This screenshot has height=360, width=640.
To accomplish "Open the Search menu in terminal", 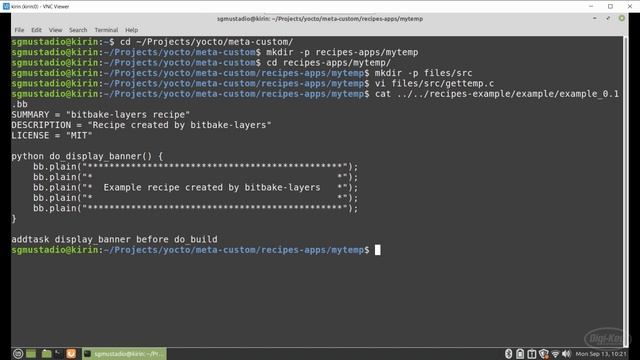I will [x=78, y=30].
